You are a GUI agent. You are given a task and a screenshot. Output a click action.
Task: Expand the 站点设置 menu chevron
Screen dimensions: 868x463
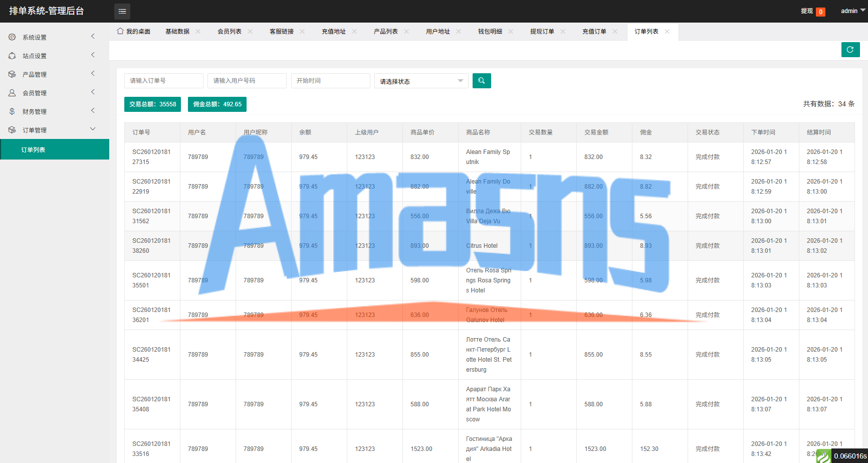[93, 55]
